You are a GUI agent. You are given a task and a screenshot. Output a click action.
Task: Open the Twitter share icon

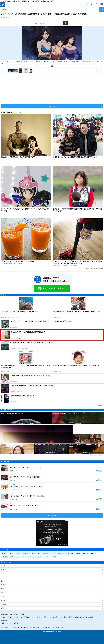click(91, 5)
